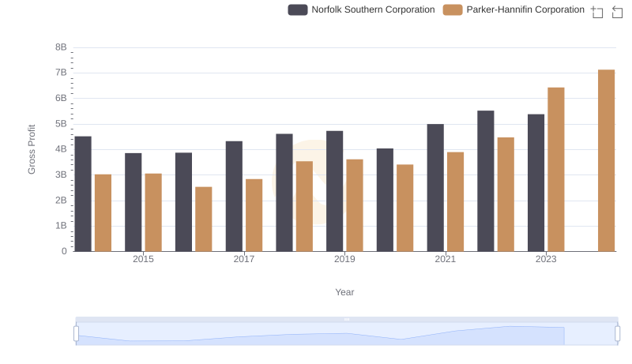
Task: Click the Parker-Hannifin bar for 2017
Action: pyautogui.click(x=254, y=216)
